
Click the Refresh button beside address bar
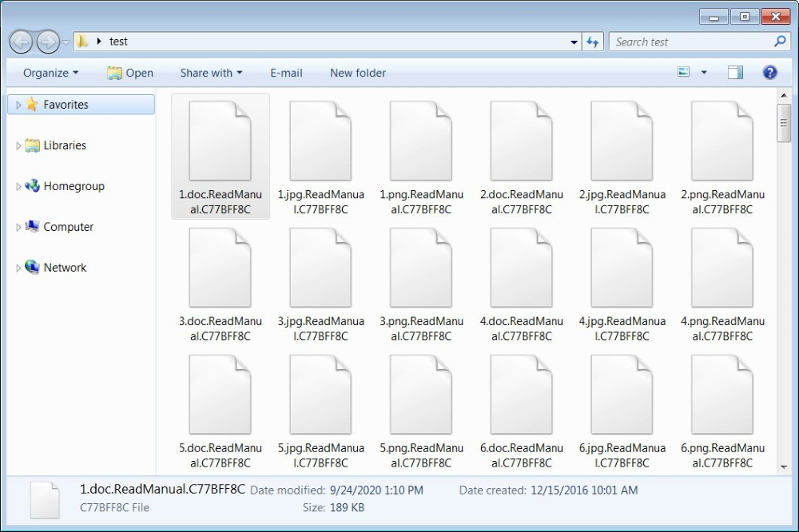click(x=593, y=42)
